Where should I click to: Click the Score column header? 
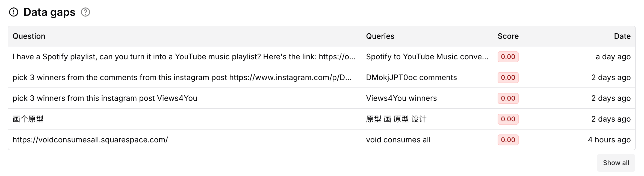508,36
